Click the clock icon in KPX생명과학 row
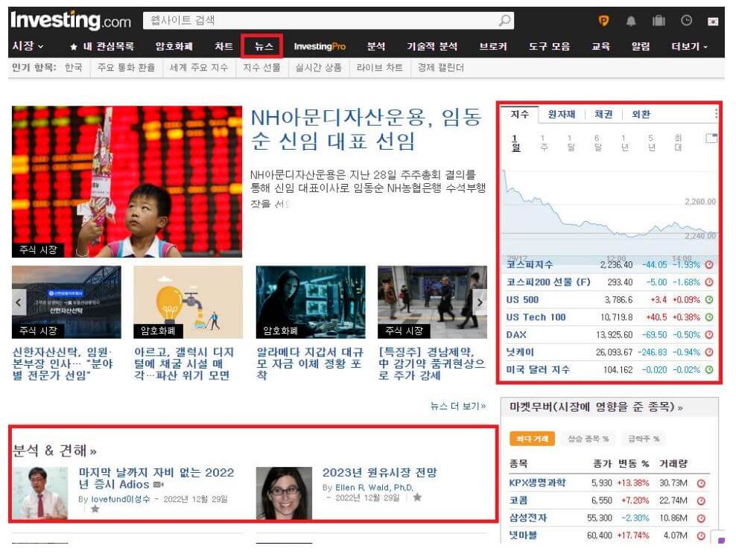 (701, 483)
